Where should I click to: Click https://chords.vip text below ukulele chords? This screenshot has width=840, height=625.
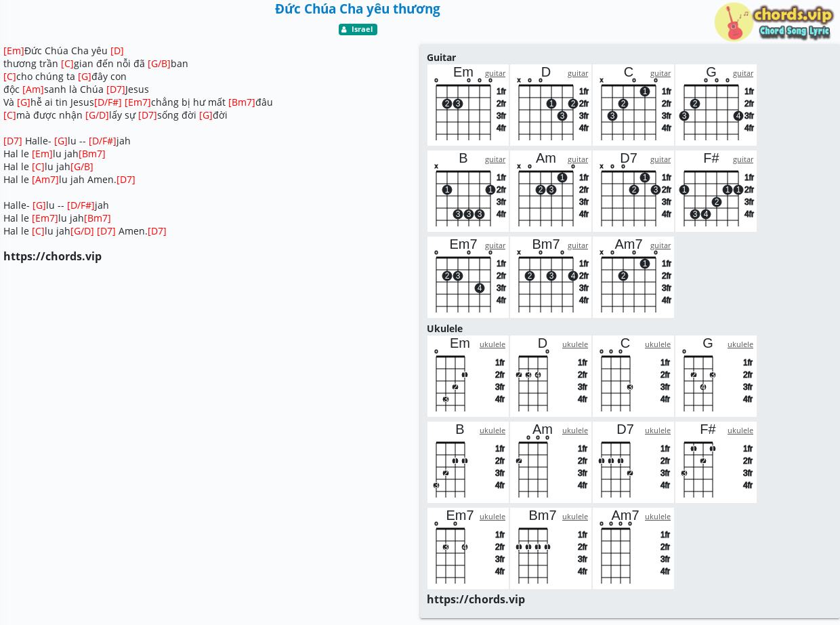(x=476, y=599)
